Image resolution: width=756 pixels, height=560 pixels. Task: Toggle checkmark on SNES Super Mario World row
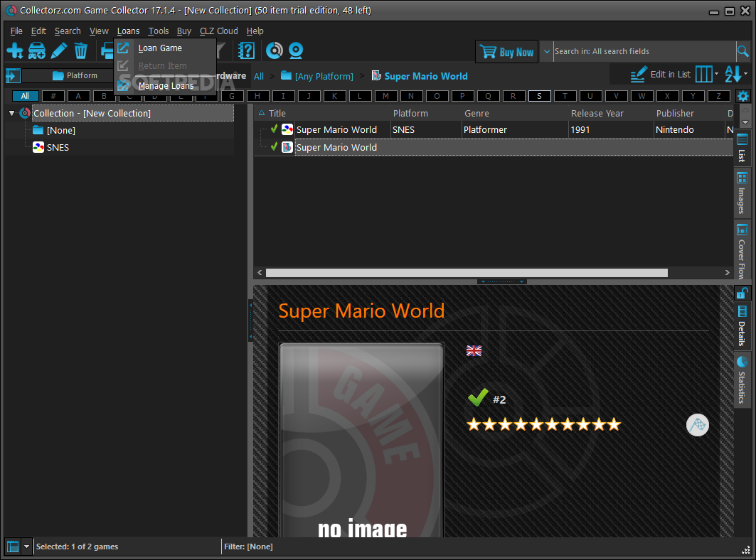(x=275, y=129)
